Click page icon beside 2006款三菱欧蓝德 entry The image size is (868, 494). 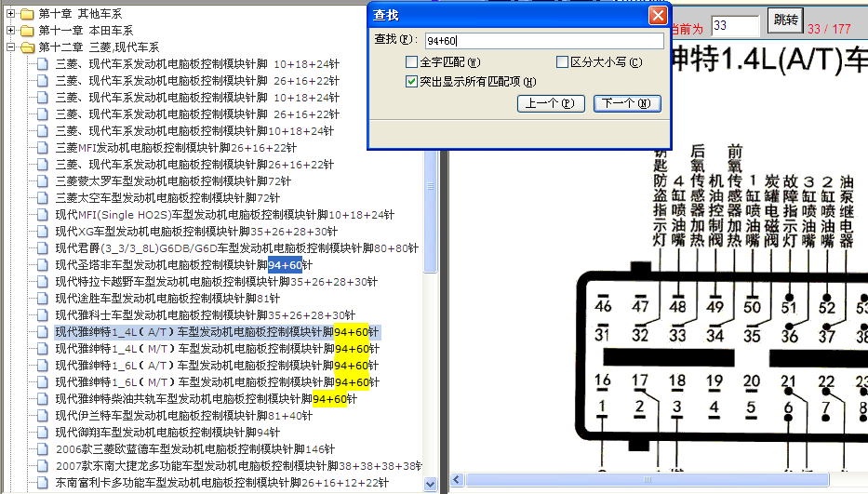pos(42,449)
